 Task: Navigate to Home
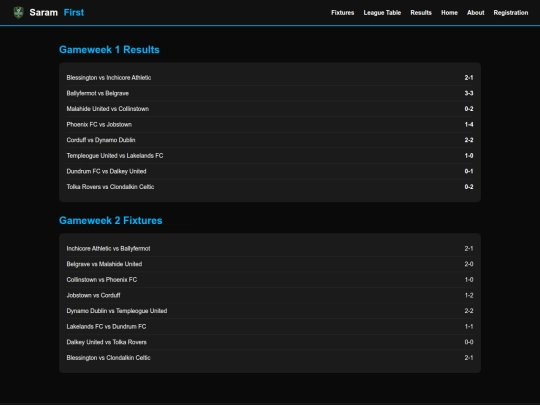click(x=449, y=13)
